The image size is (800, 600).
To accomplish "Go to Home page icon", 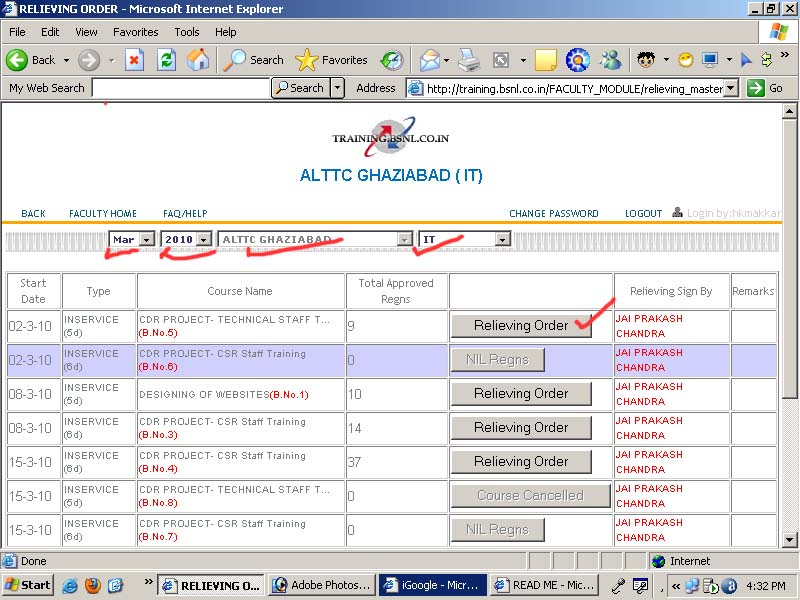I will [198, 60].
